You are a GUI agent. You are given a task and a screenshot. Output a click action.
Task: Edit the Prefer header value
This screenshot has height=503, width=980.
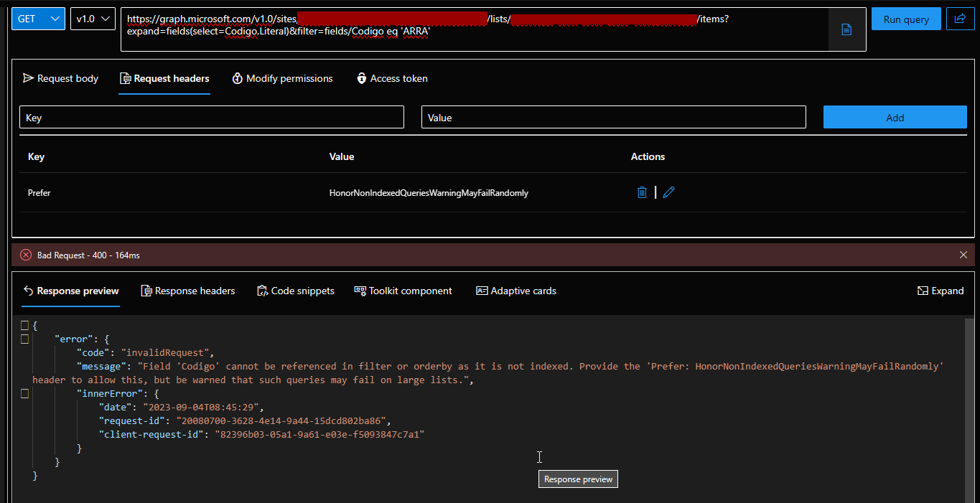coord(668,192)
